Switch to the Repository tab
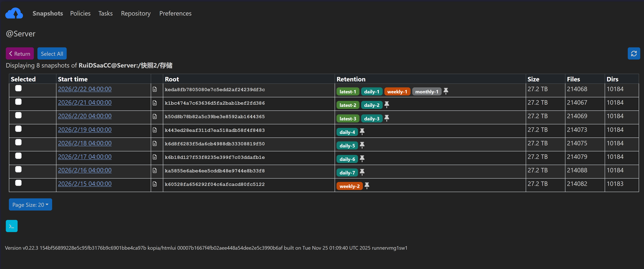Image resolution: width=644 pixels, height=269 pixels. pyautogui.click(x=136, y=13)
